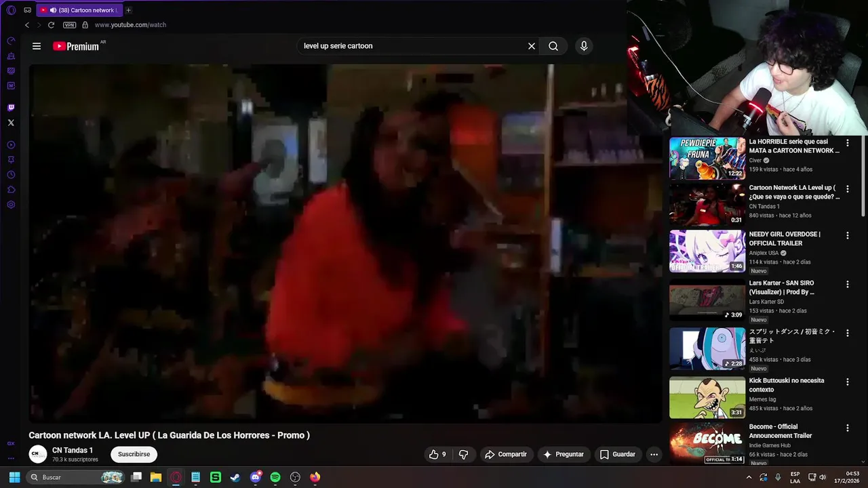Viewport: 868px width, 488px height.
Task: Open GX Control speedometer in sidebar
Action: coord(11,41)
